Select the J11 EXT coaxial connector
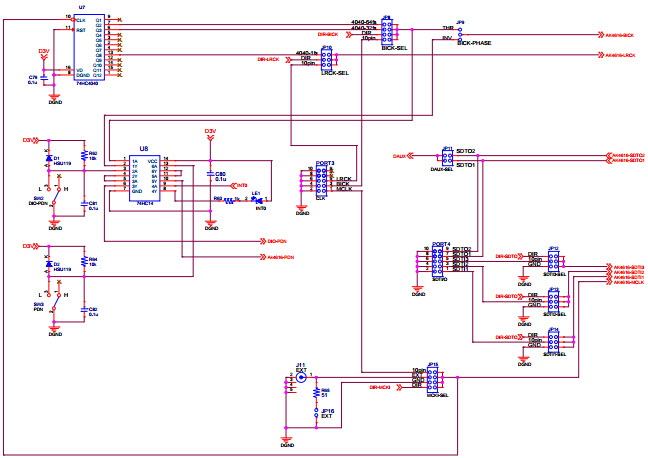The height and width of the screenshot is (458, 648). (x=301, y=379)
